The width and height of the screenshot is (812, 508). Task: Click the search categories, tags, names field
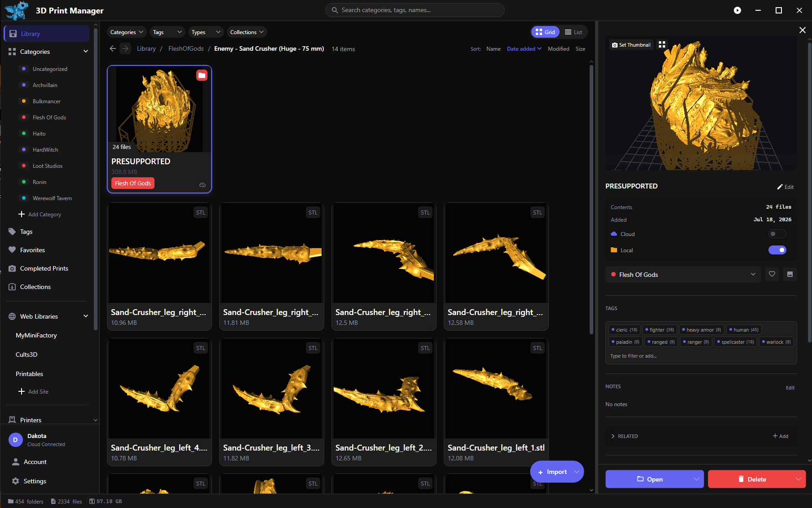415,10
